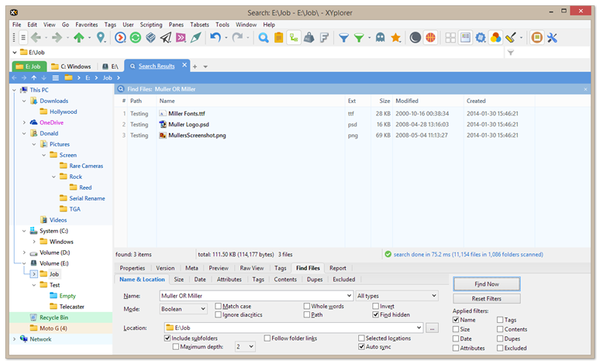Screen dimensions: 600x364
Task: Click the magnifier Find Files toolbar icon
Action: pyautogui.click(x=264, y=37)
